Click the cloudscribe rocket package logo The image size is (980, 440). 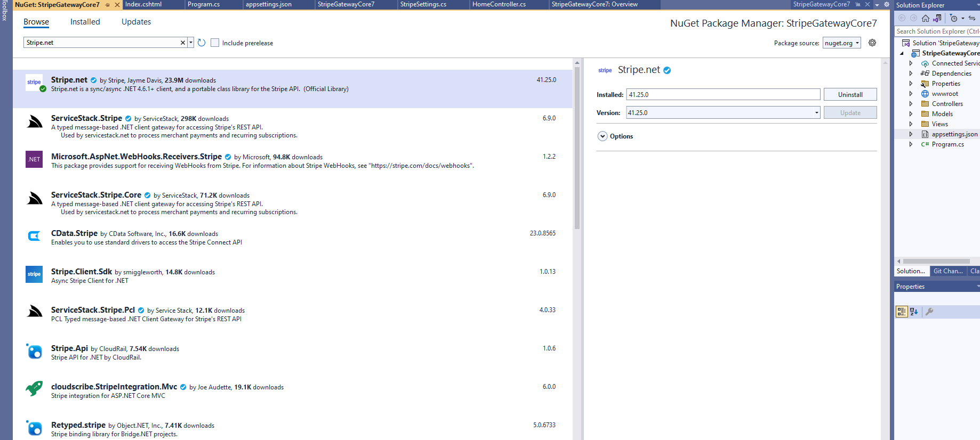tap(34, 388)
